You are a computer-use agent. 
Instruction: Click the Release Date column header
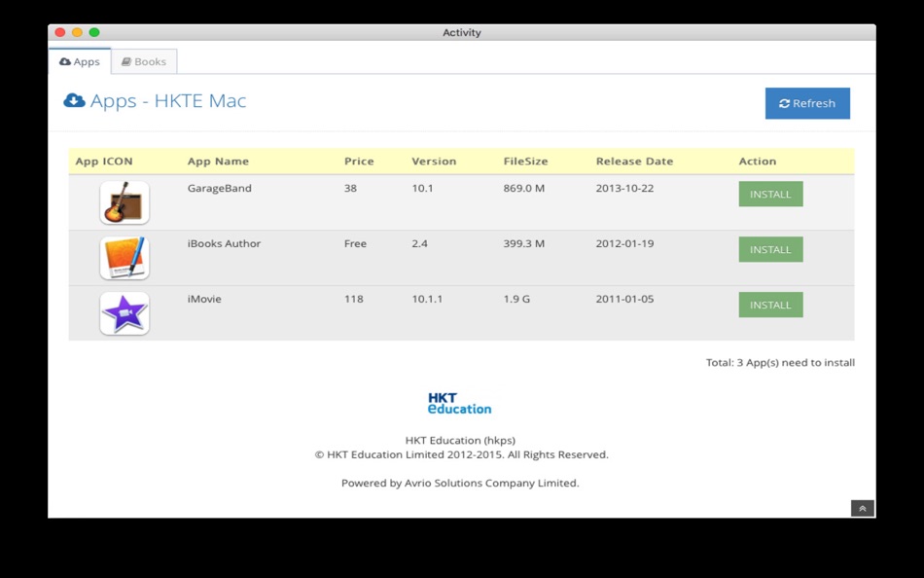(x=635, y=161)
